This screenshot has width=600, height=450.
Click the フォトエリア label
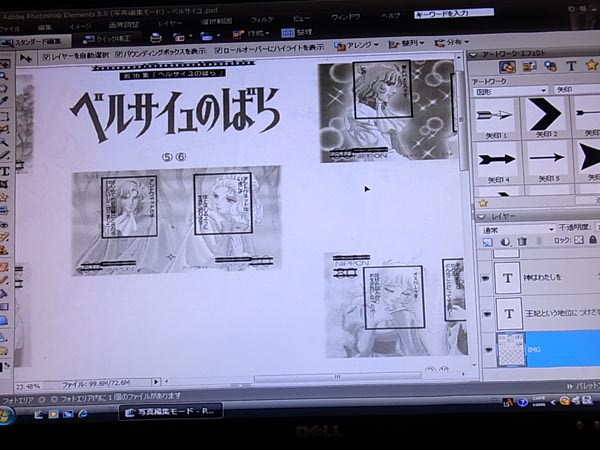18,400
